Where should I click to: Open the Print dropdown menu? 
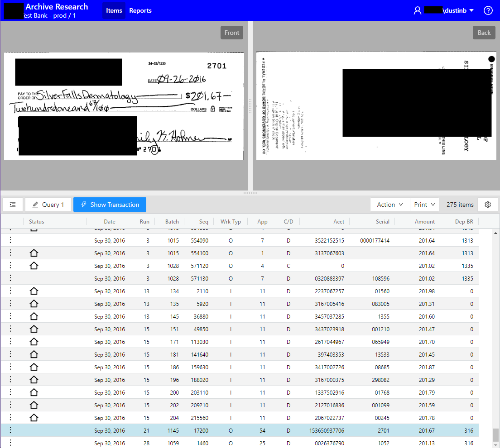424,205
